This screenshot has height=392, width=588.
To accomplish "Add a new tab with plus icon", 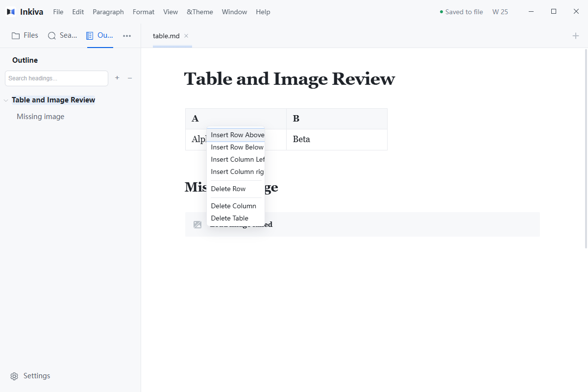I will [x=576, y=36].
